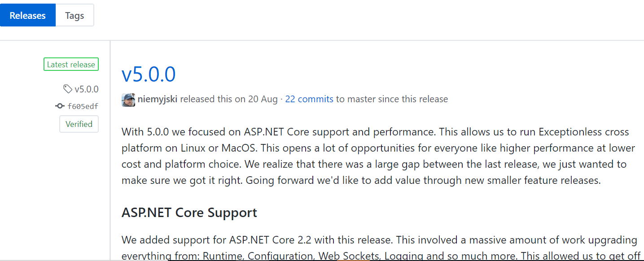This screenshot has width=644, height=261.
Task: Click the commit icon beside f605edf
Action: [x=59, y=106]
